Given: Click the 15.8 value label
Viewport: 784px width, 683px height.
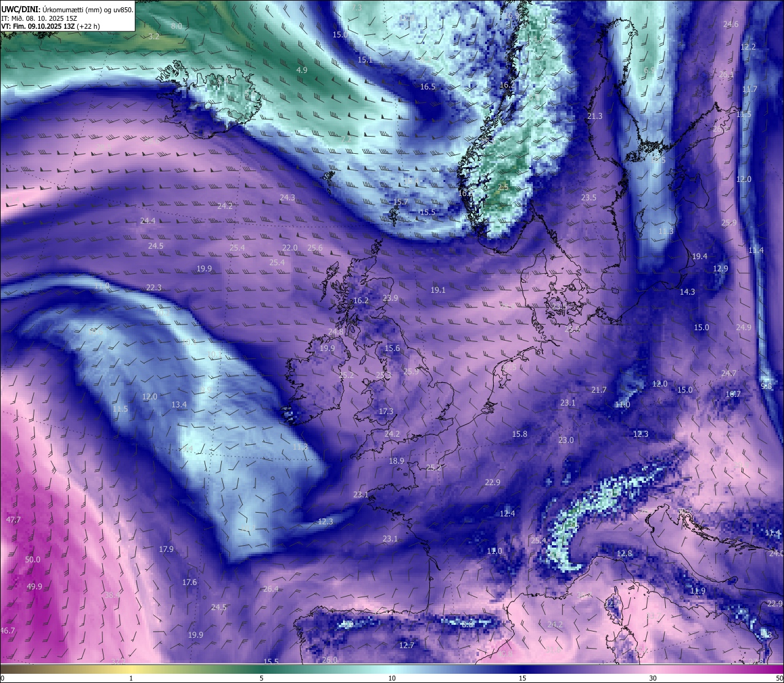Looking at the screenshot, I should 519,434.
